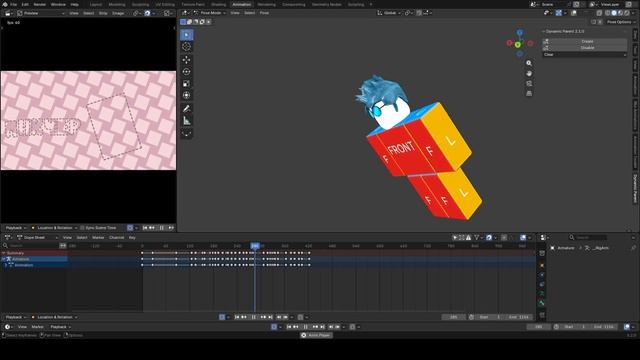Screen dimensions: 640x360
Task: Open the Pose Mode dropdown
Action: click(x=210, y=13)
